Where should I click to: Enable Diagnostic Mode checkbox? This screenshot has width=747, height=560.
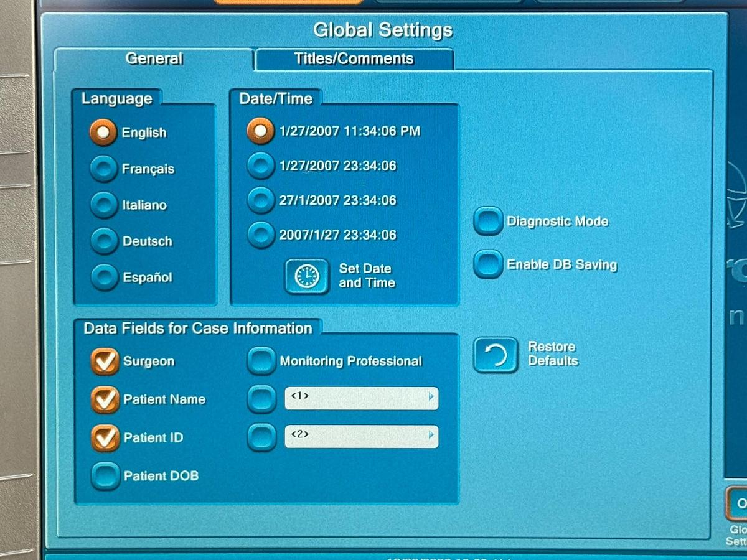(488, 221)
